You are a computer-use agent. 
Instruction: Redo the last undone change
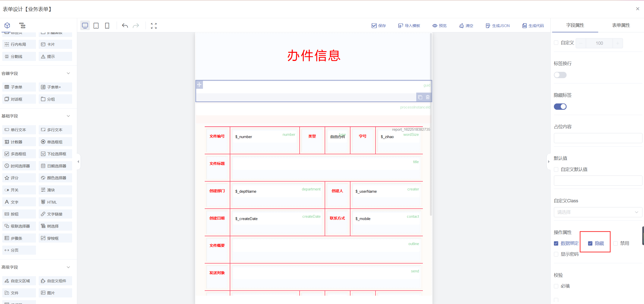coord(136,26)
